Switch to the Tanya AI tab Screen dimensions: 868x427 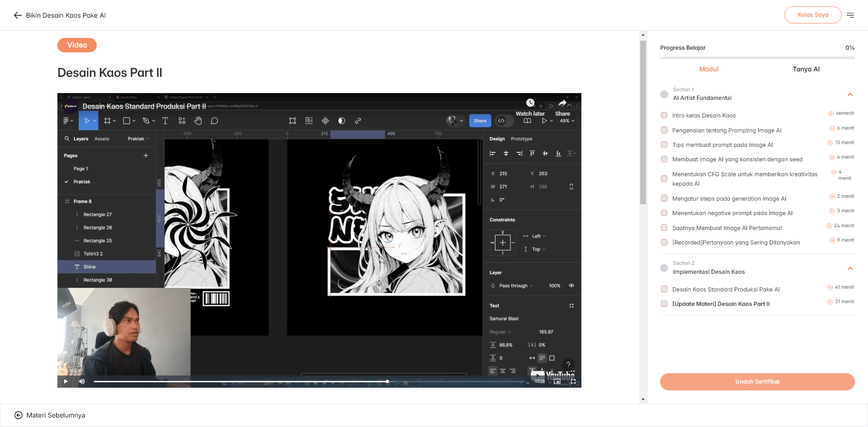[806, 69]
